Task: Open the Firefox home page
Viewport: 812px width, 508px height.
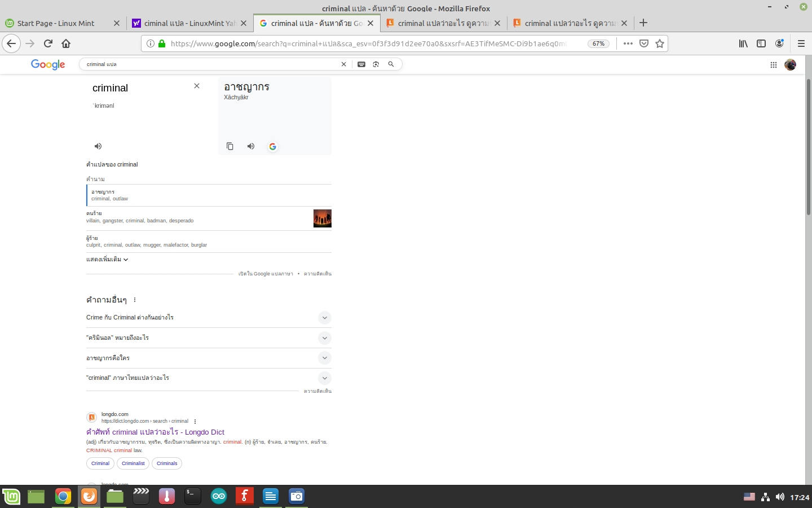Action: coord(66,43)
